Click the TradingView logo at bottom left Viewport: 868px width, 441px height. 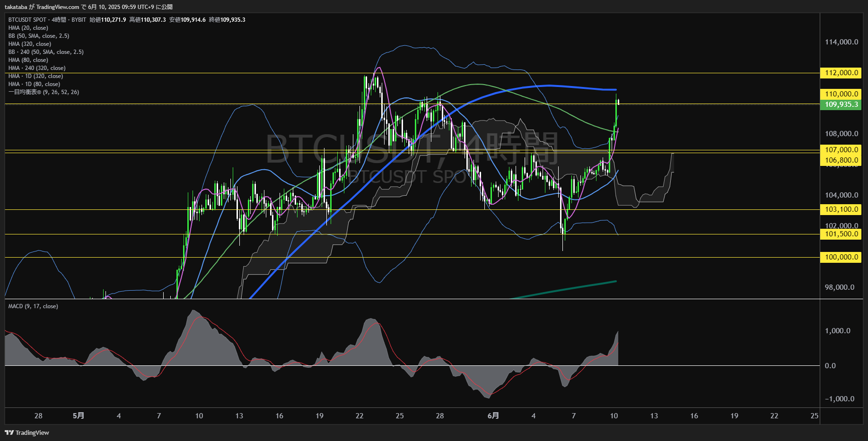[x=27, y=432]
